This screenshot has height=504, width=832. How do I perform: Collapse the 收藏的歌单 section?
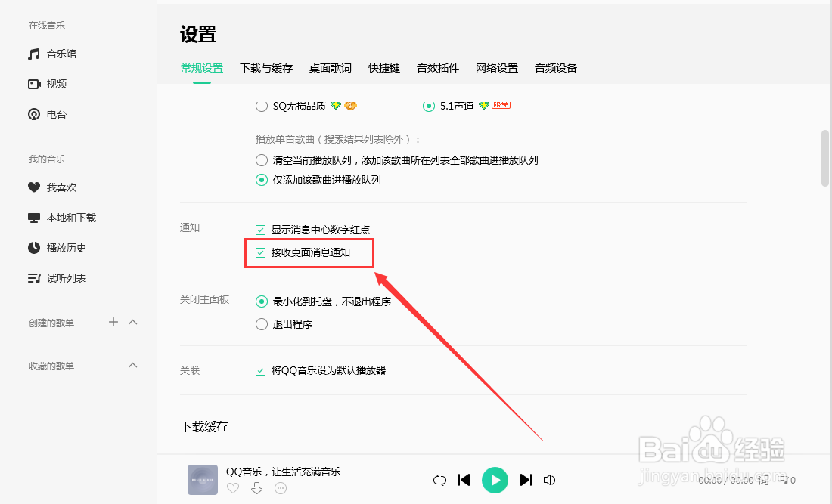(133, 365)
